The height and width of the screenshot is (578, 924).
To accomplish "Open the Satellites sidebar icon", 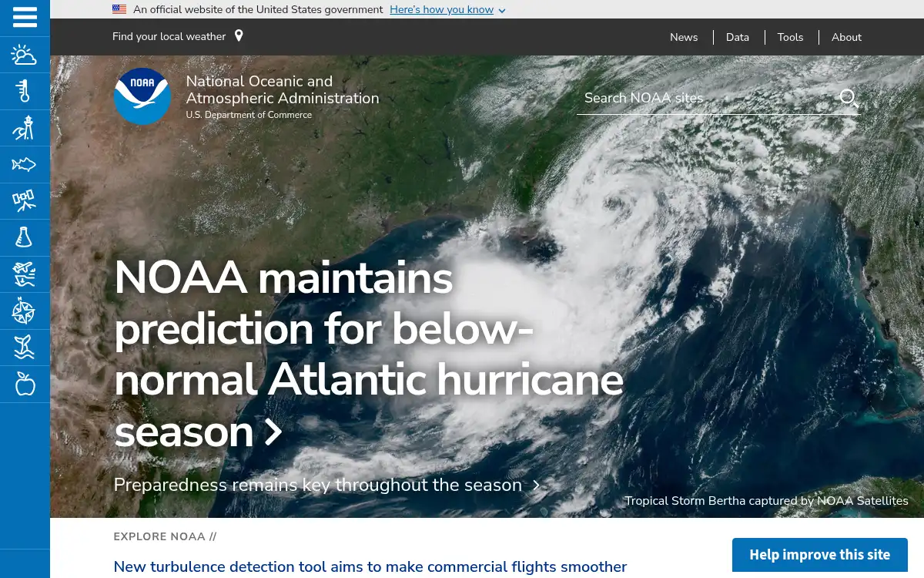I will 25,201.
